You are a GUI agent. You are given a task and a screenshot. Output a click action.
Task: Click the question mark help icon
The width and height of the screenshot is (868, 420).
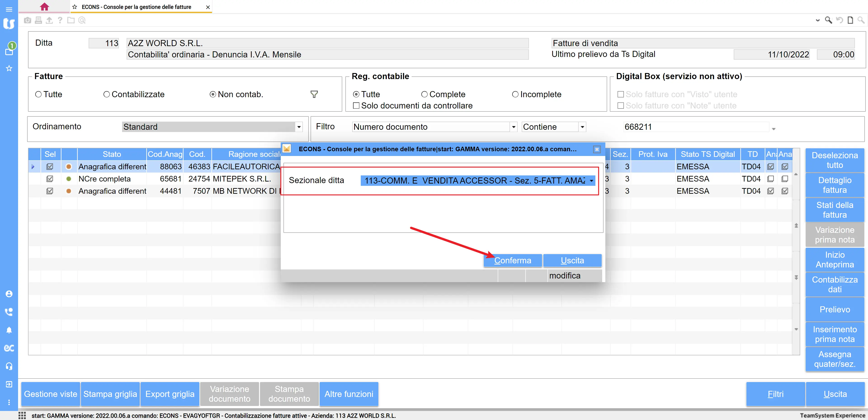point(60,20)
